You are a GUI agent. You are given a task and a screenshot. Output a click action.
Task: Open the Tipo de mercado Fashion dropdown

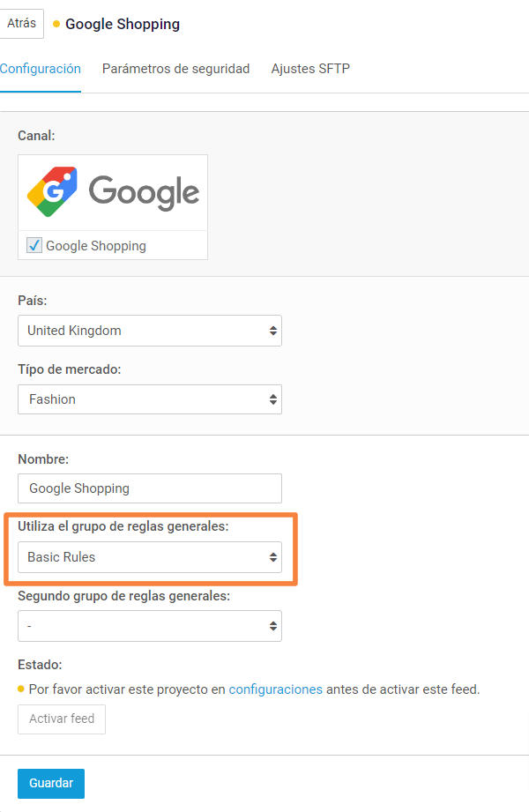[x=150, y=399]
